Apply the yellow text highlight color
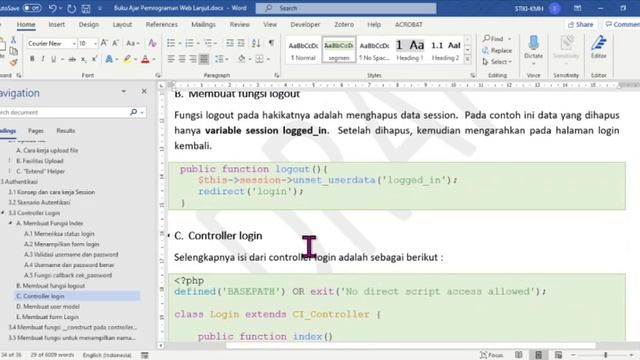The image size is (640, 360). coord(127,59)
